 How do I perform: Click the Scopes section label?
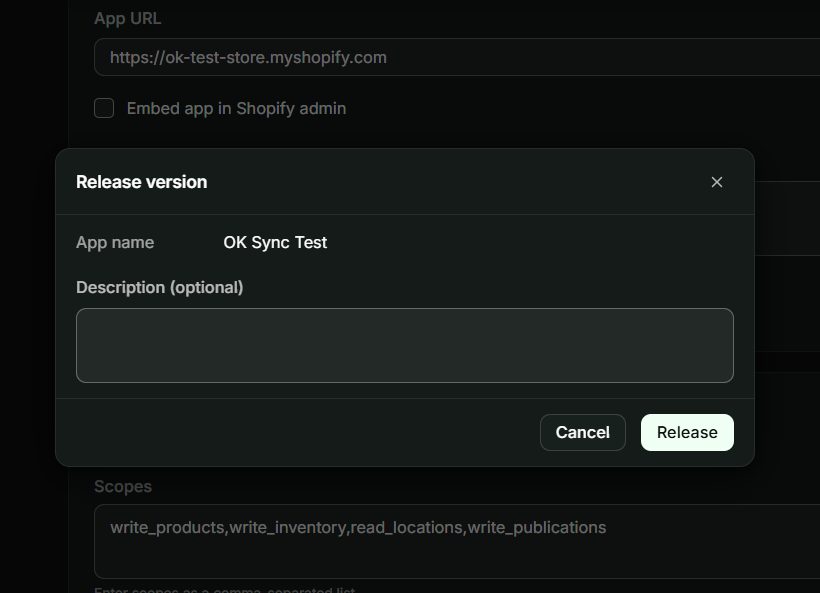coord(123,486)
